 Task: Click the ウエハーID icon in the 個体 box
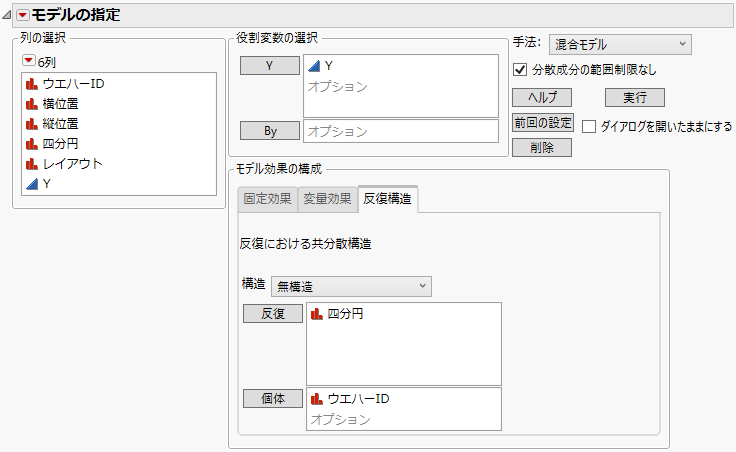pos(317,399)
